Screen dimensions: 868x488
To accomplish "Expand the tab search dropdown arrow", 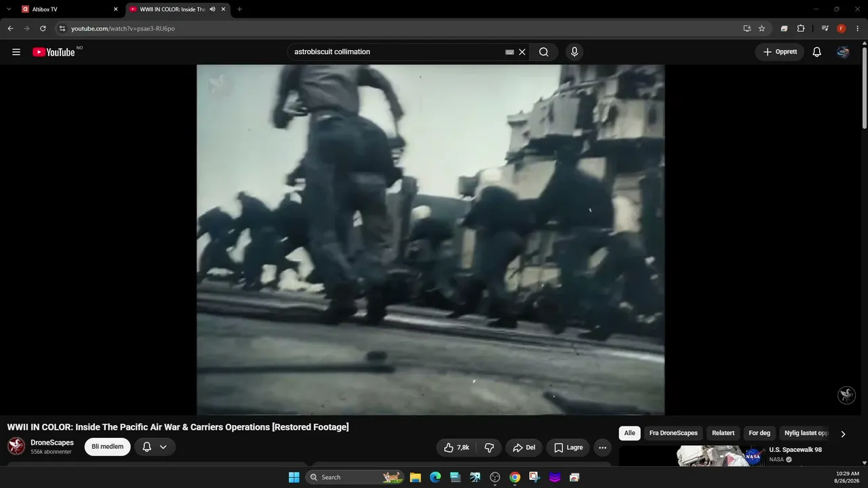I will click(x=9, y=9).
